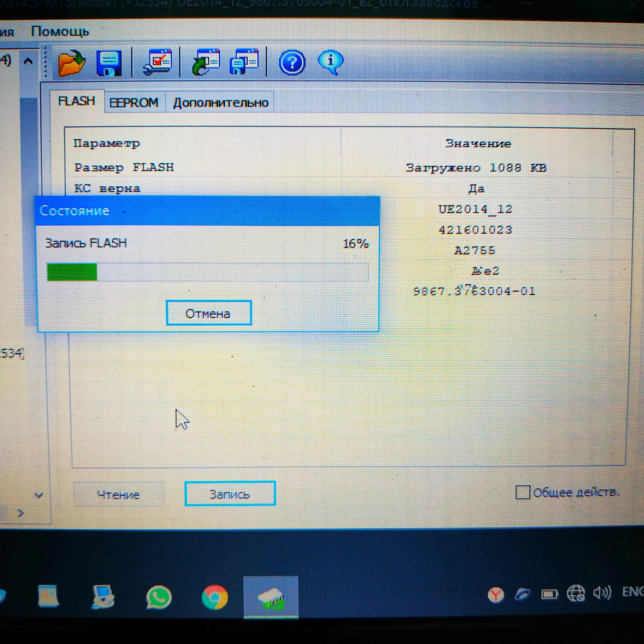Screen dimensions: 644x644
Task: Open the paper icon in the taskbar
Action: (48, 596)
